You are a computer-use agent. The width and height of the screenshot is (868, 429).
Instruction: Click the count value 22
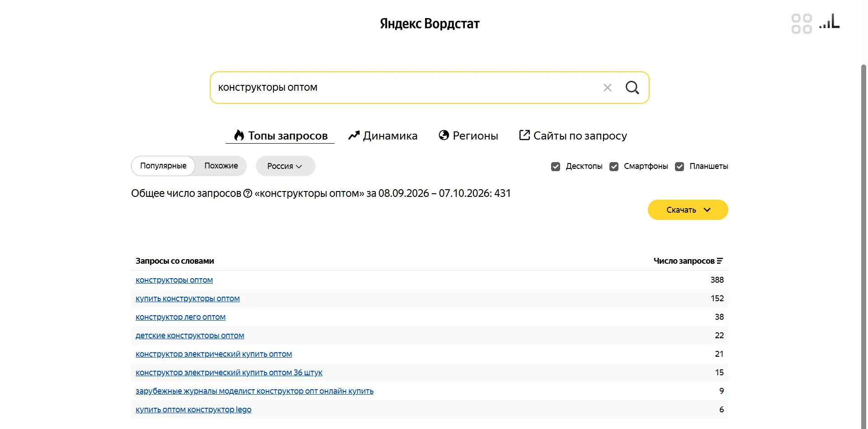[x=719, y=336]
